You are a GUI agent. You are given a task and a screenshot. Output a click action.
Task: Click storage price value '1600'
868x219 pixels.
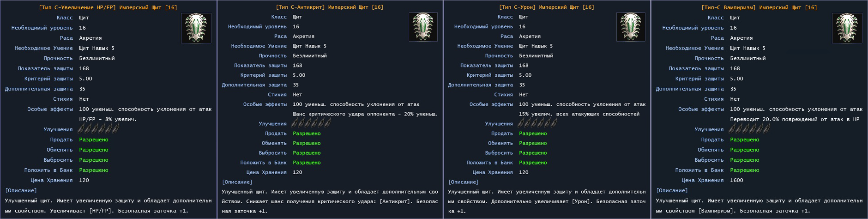pos(737,180)
